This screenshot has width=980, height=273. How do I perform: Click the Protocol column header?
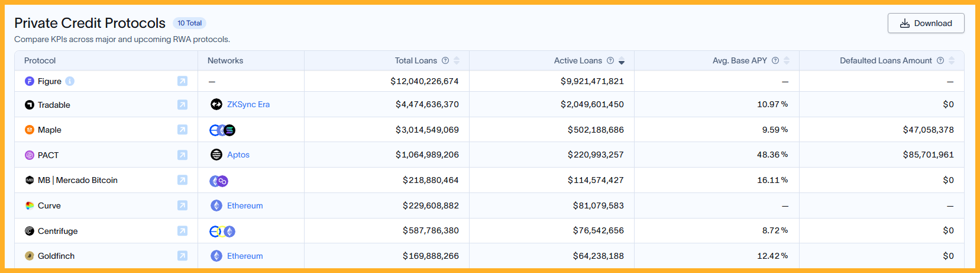[x=40, y=60]
